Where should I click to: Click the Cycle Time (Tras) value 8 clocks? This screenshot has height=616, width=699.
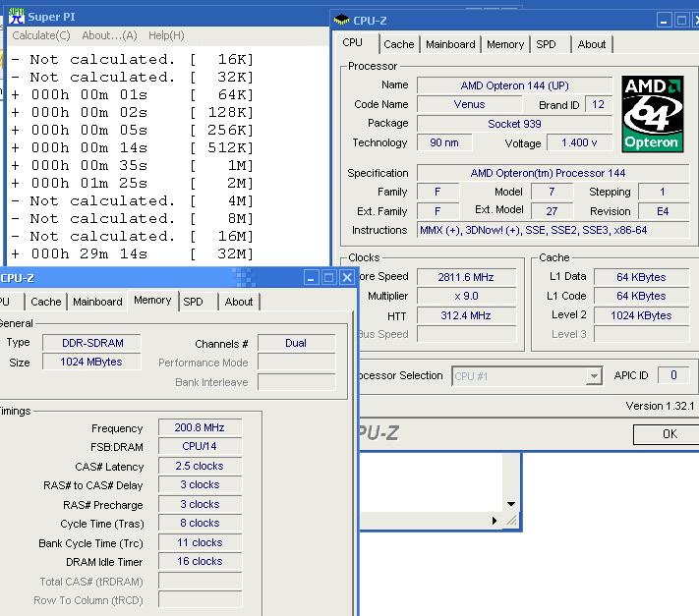point(200,523)
